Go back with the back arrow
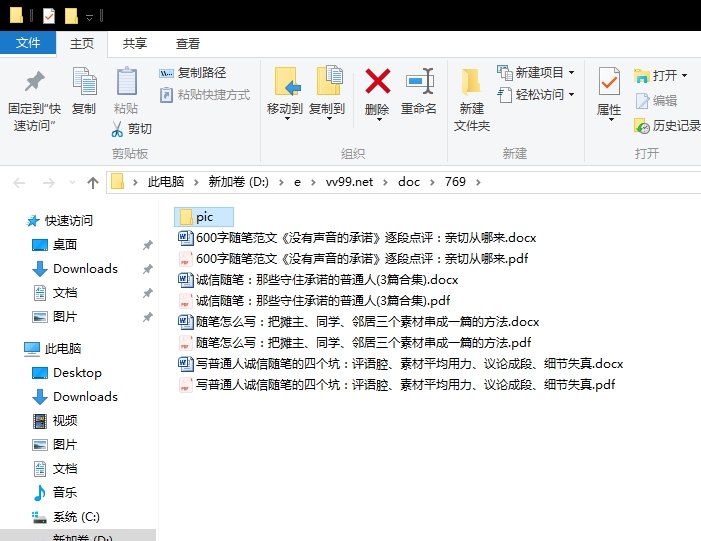This screenshot has width=701, height=541. click(19, 182)
